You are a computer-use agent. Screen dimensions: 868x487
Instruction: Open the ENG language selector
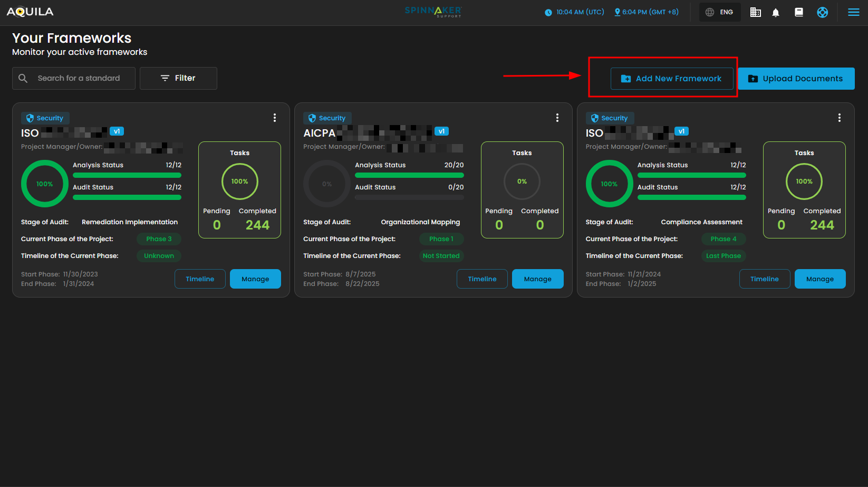pyautogui.click(x=720, y=12)
